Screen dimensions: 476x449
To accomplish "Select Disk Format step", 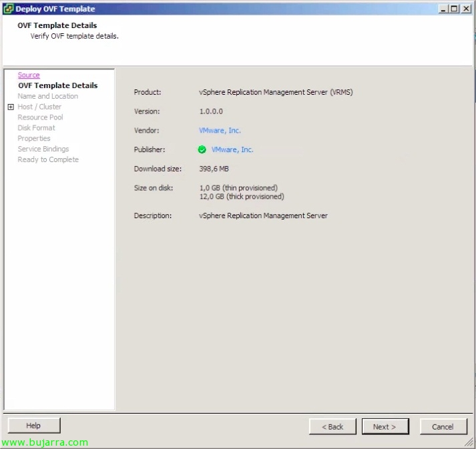I will pos(37,127).
